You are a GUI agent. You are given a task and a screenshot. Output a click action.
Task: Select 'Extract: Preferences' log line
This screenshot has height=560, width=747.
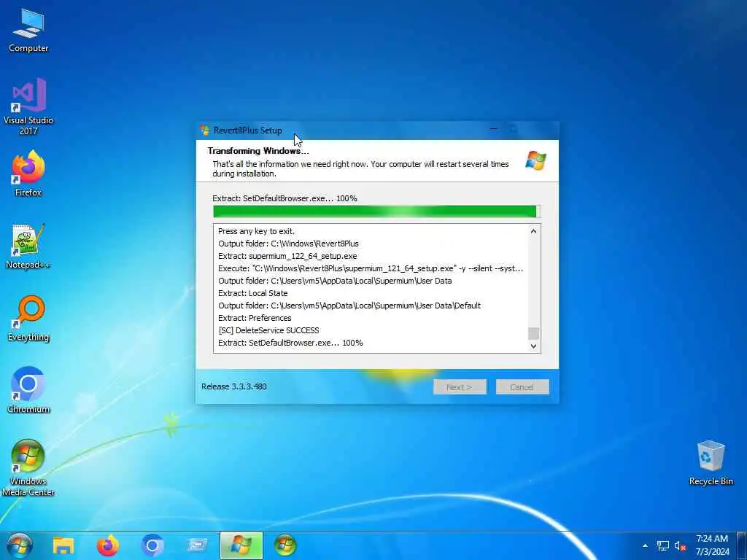point(255,318)
